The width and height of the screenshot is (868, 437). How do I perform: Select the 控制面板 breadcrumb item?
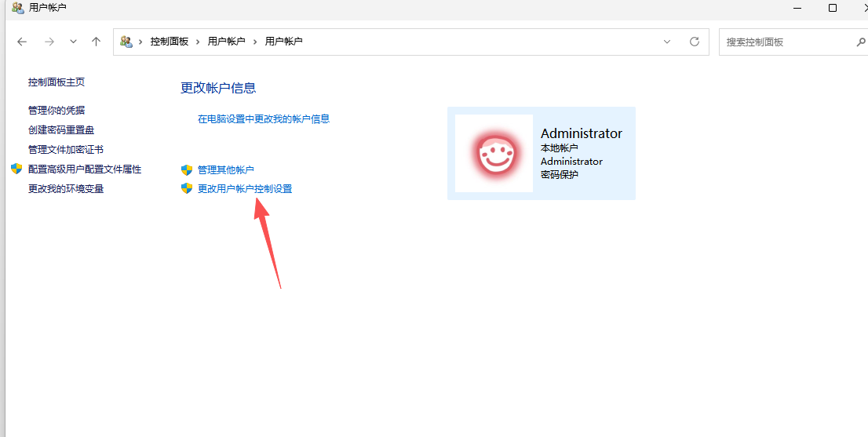coord(169,42)
